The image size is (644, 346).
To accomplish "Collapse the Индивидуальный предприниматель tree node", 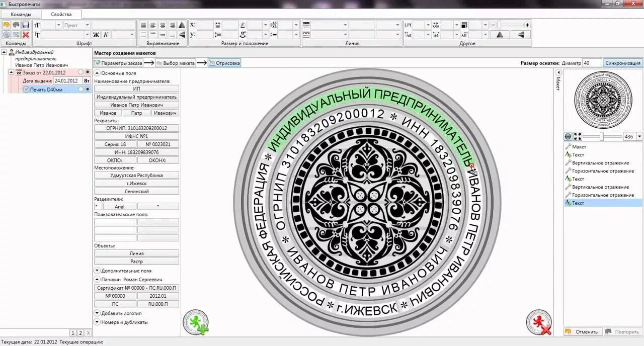I will [x=4, y=52].
